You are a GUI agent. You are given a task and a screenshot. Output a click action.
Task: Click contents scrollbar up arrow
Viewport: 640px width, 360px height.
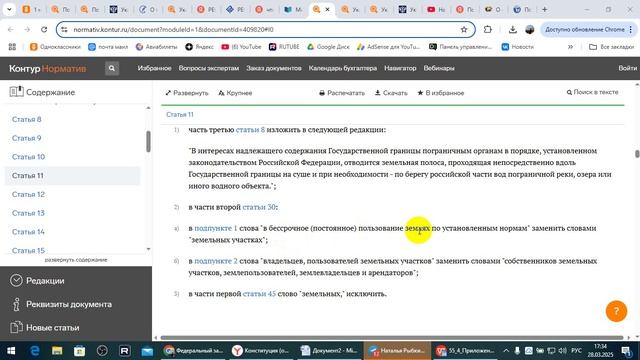click(148, 108)
